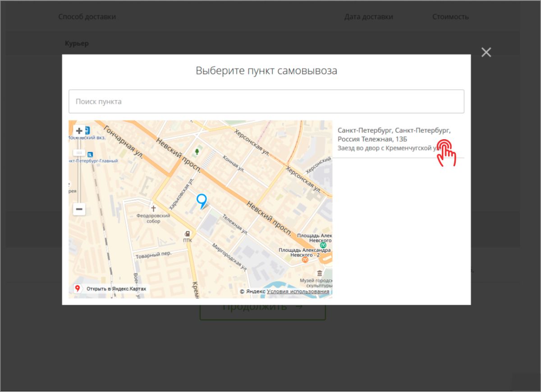This screenshot has height=392, width=541.
Task: Click the Поиск пункта search field
Action: coord(266,101)
